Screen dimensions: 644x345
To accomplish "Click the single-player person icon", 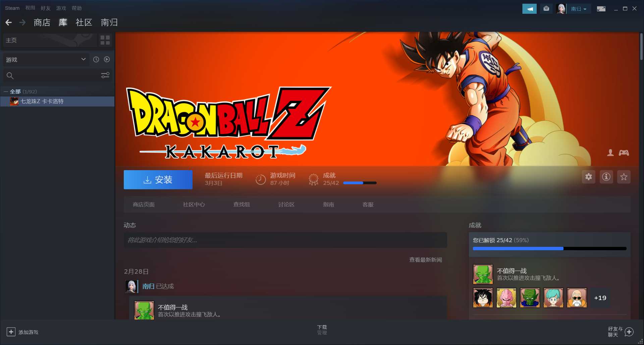I will tap(610, 153).
